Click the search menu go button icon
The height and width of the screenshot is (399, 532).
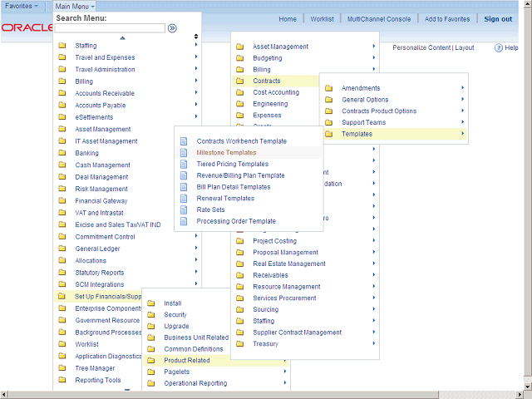point(172,28)
